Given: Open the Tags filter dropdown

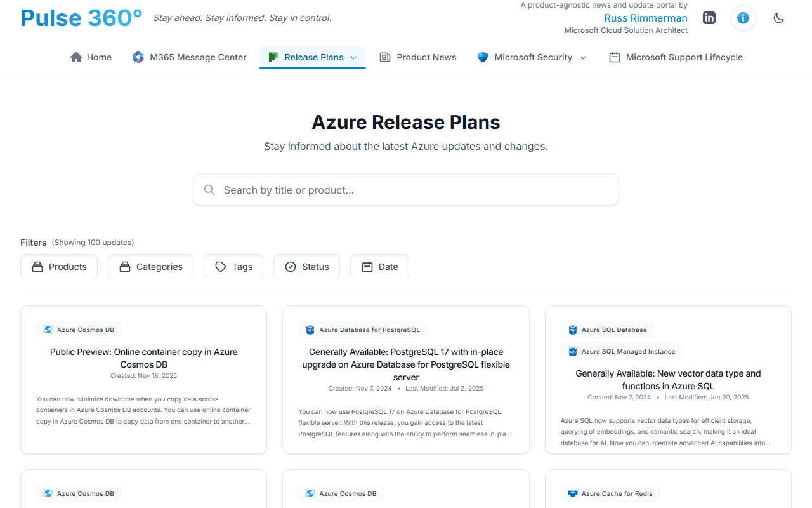Looking at the screenshot, I should click(233, 267).
